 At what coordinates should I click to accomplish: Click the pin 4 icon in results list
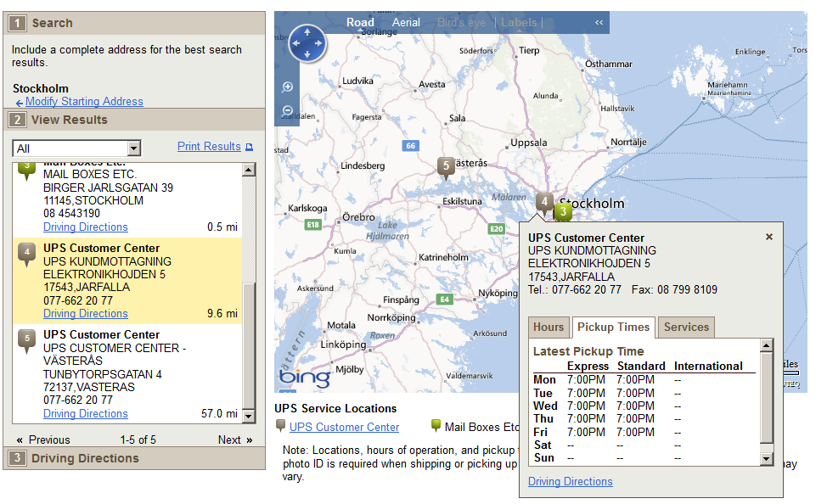27,254
